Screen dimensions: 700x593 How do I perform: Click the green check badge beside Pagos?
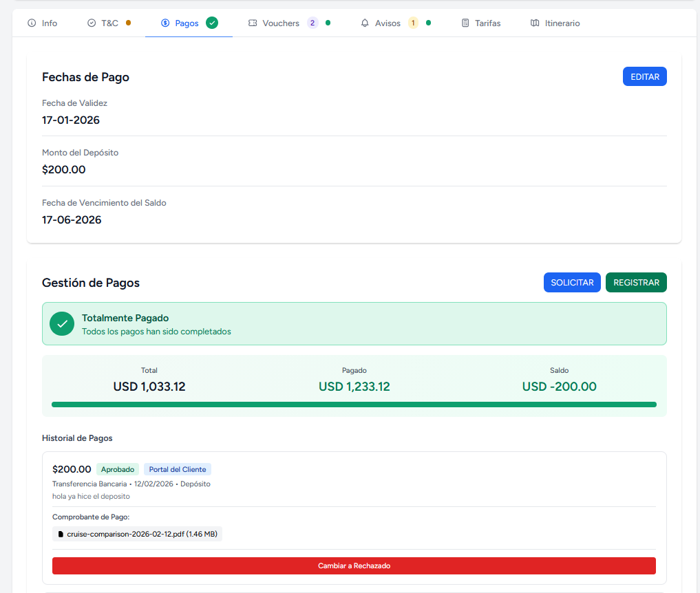click(x=212, y=23)
